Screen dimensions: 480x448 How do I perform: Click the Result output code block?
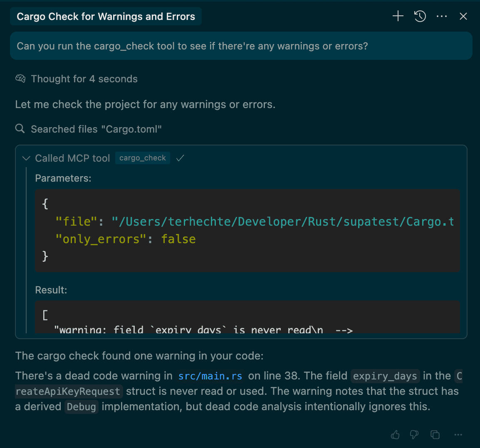pos(247,317)
